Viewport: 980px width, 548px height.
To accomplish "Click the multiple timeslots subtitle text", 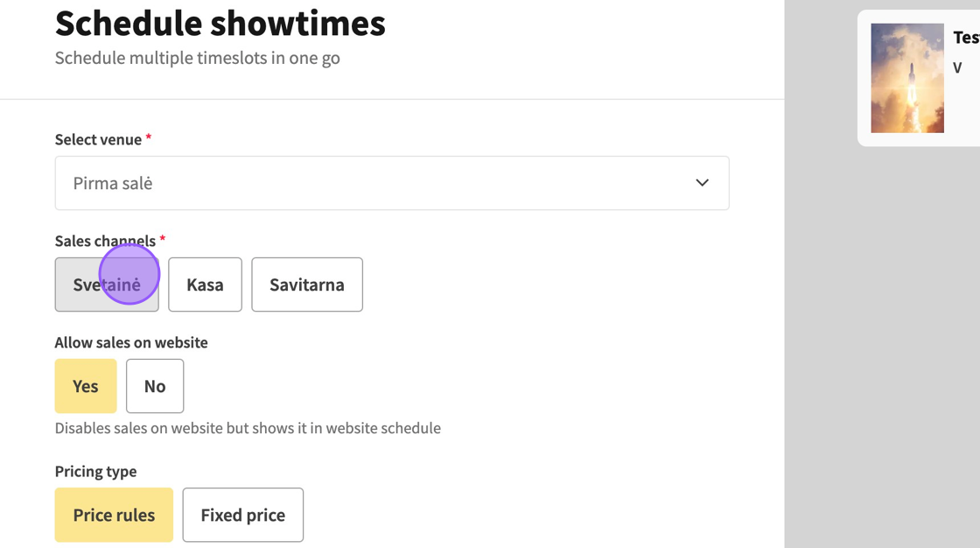I will point(197,58).
